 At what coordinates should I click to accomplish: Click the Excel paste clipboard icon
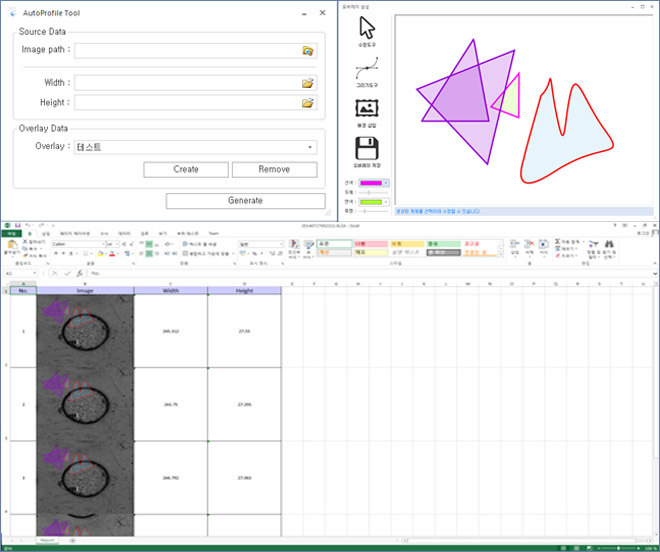point(12,245)
